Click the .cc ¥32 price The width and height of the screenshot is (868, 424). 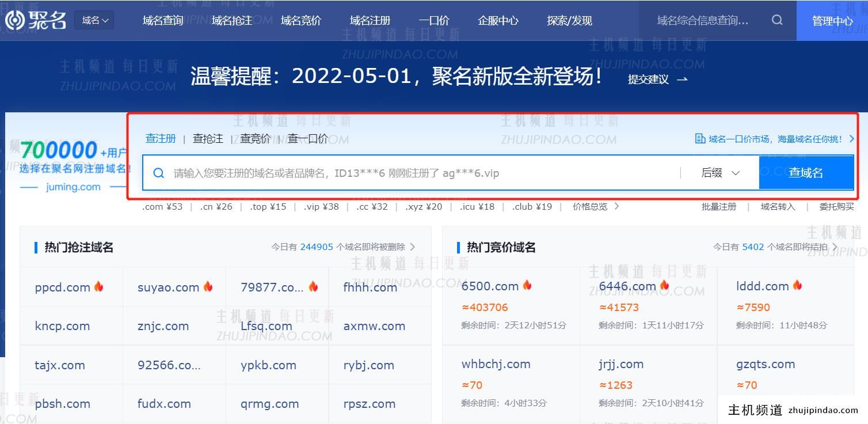pos(372,206)
